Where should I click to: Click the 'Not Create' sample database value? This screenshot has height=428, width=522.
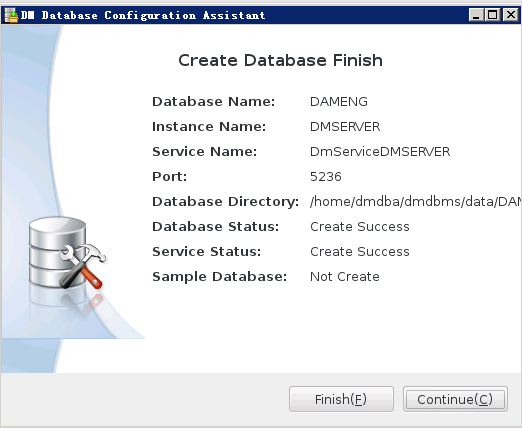(345, 277)
